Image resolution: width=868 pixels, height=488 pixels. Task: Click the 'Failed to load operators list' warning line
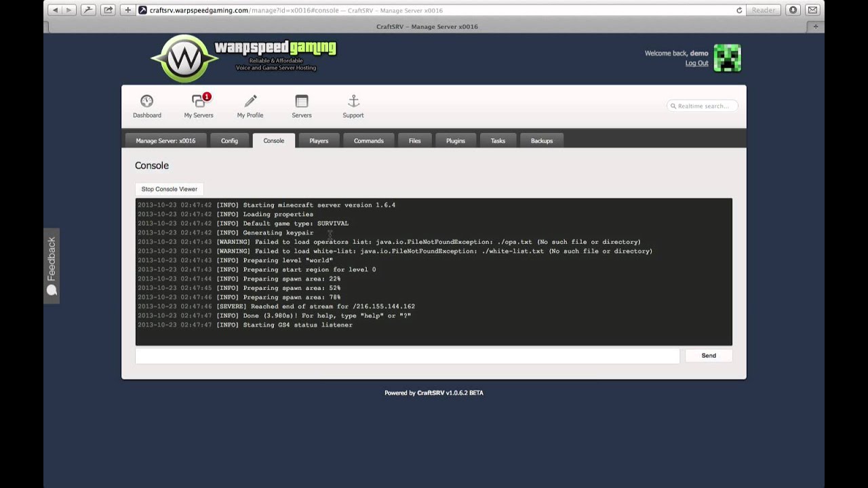pyautogui.click(x=389, y=242)
